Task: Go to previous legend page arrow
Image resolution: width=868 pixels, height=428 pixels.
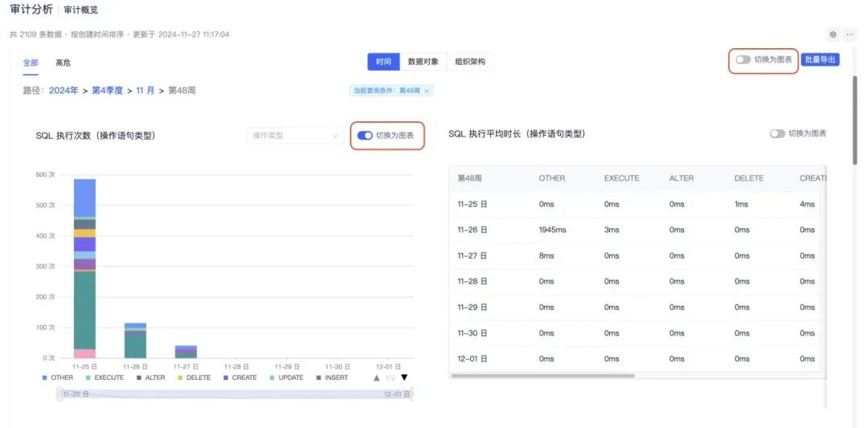Action: 376,377
